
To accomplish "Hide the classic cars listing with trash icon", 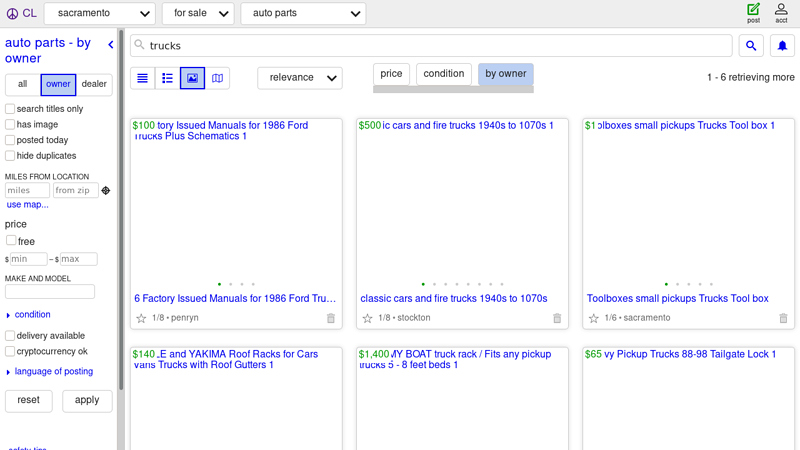I will point(557,318).
